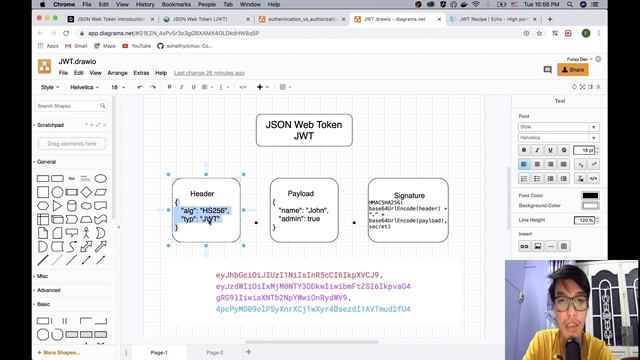Image resolution: width=640 pixels, height=360 pixels.
Task: Open the Font Color black swatch
Action: point(590,196)
